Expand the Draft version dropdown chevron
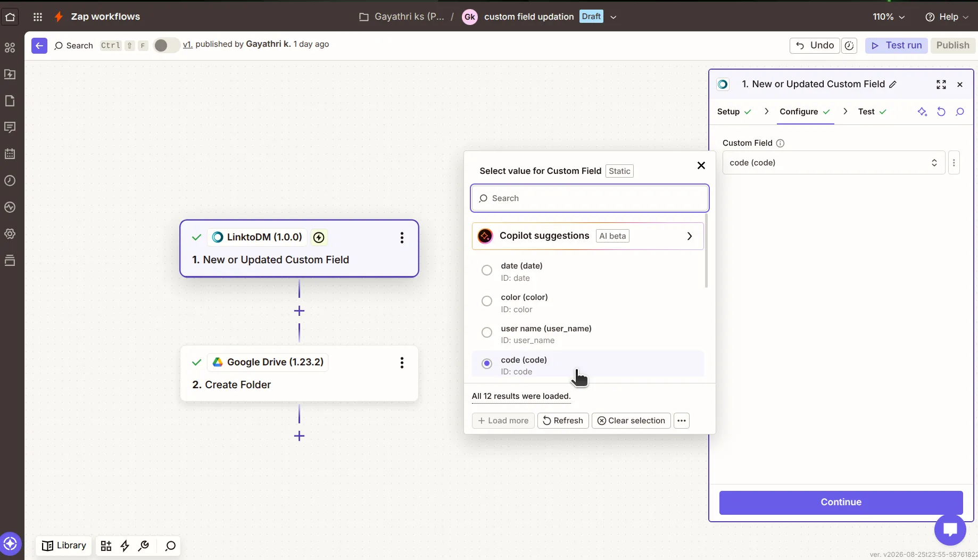 pyautogui.click(x=614, y=17)
